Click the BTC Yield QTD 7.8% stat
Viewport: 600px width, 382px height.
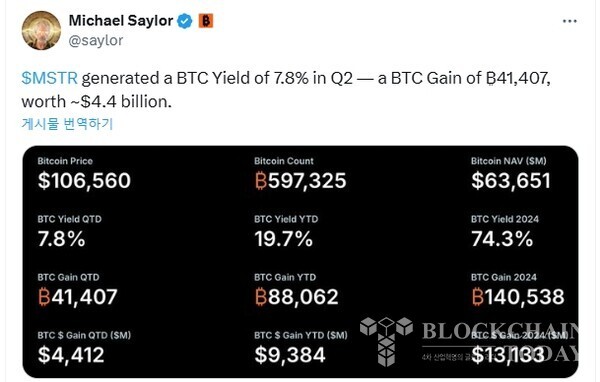61,239
